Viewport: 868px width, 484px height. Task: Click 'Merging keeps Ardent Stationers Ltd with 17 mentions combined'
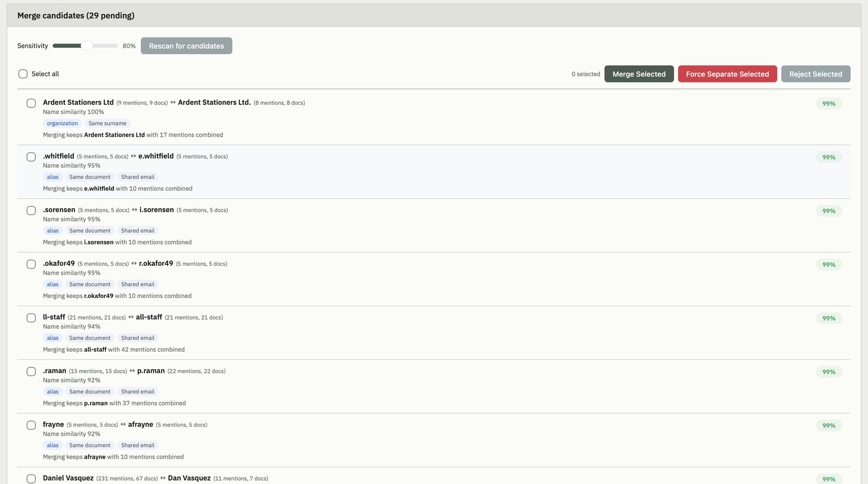[133, 135]
